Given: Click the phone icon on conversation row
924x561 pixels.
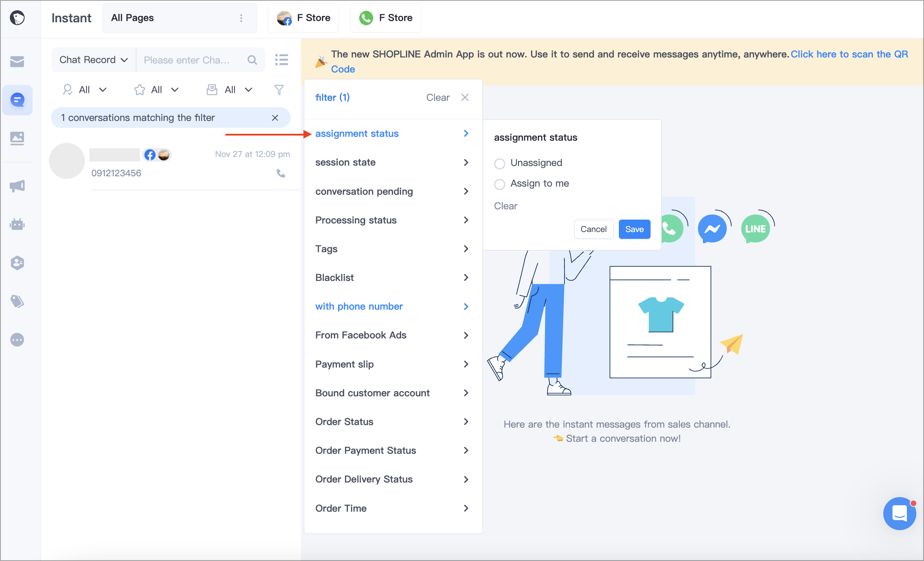Looking at the screenshot, I should pos(281,173).
